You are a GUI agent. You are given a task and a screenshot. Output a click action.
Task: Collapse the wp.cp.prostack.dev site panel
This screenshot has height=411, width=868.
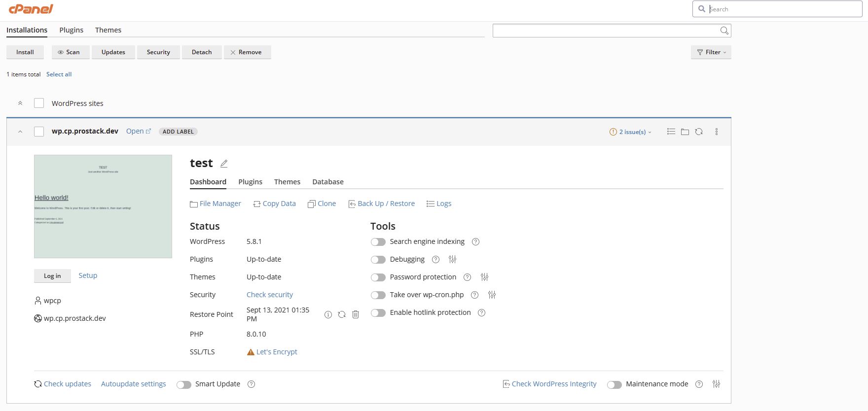(x=20, y=132)
